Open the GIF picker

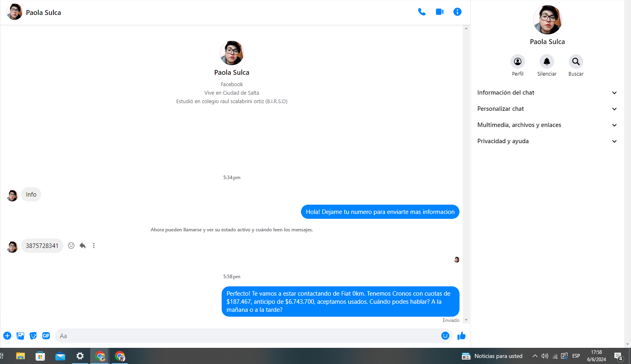coord(46,336)
